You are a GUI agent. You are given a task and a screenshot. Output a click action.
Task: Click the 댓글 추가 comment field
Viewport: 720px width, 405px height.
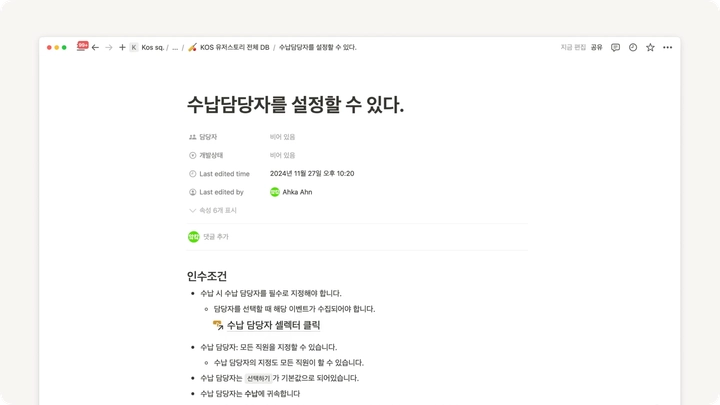click(x=216, y=236)
